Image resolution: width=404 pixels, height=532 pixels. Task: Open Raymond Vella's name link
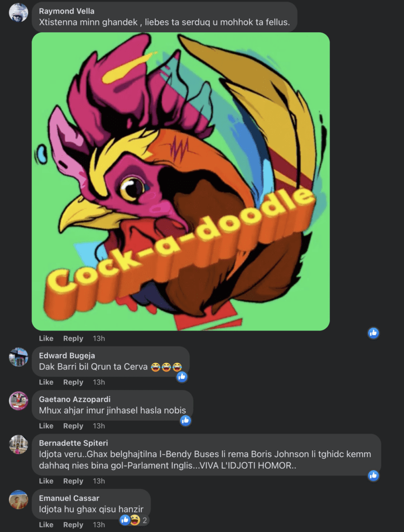point(66,11)
